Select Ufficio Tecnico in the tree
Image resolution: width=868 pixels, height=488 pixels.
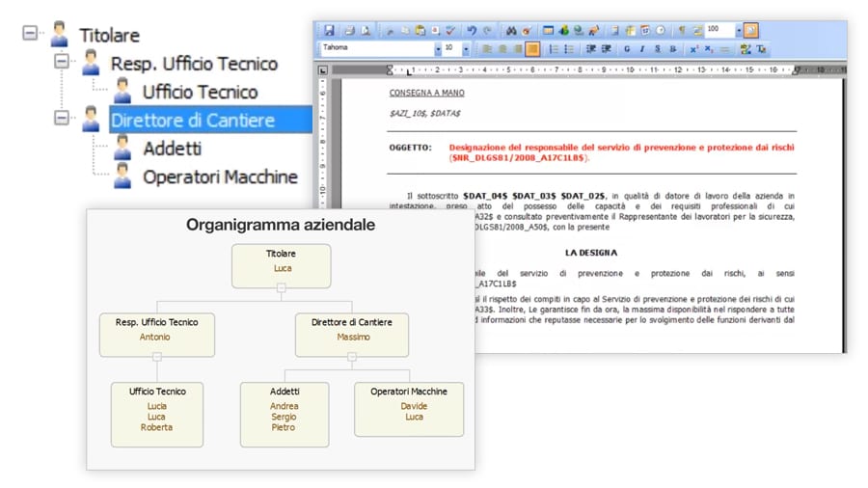(200, 92)
